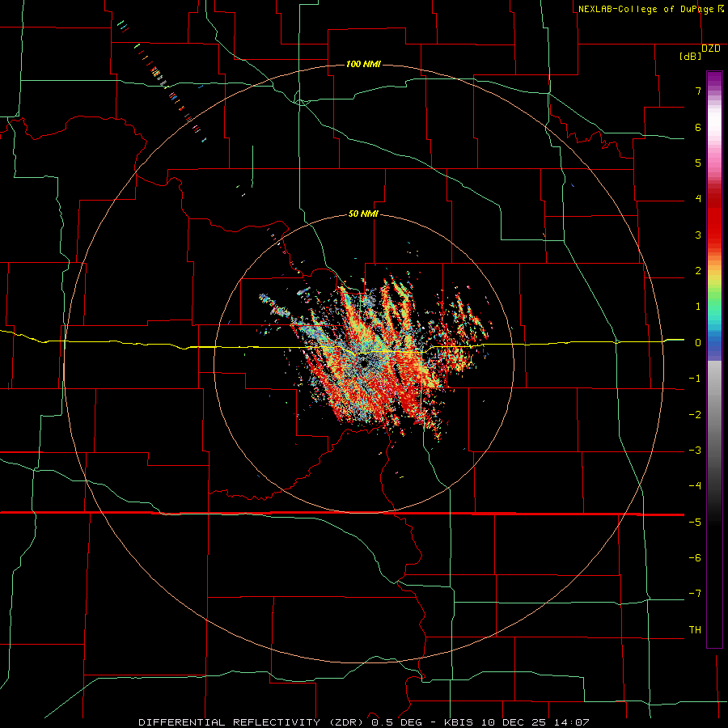
Task: Click the -4 value on the color scale
Action: pos(695,485)
